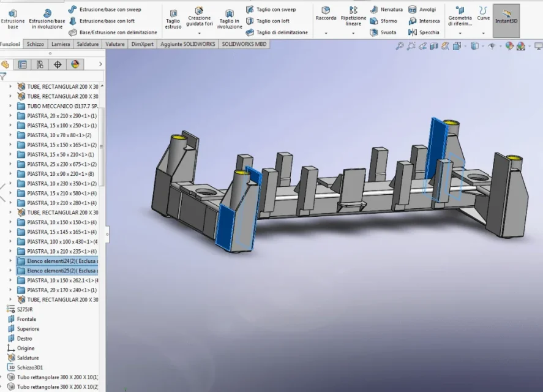
Task: Choose Estrusione/base con loft
Action: (102, 21)
